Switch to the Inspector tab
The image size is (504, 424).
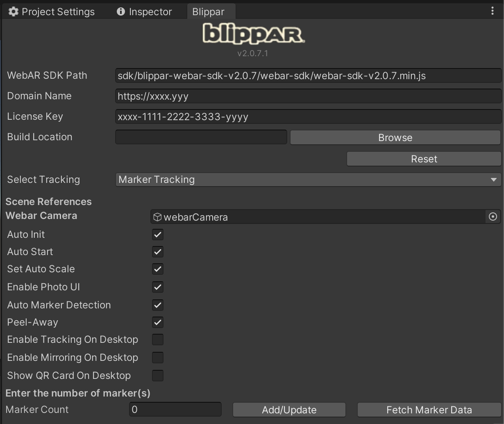(144, 12)
